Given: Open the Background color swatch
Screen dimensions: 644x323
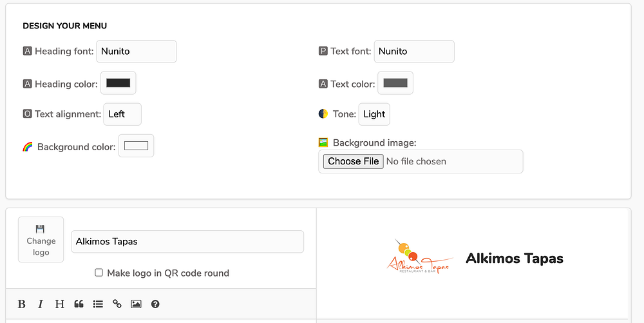Looking at the screenshot, I should (137, 146).
